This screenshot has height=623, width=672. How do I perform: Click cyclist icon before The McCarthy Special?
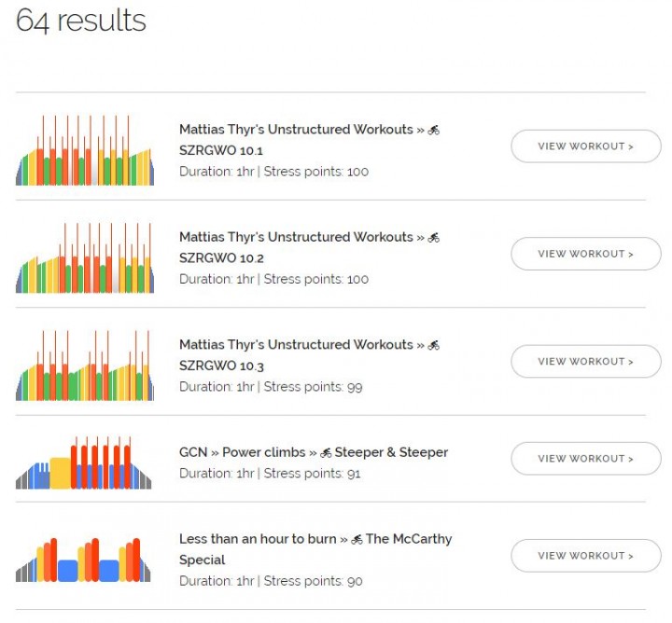357,539
